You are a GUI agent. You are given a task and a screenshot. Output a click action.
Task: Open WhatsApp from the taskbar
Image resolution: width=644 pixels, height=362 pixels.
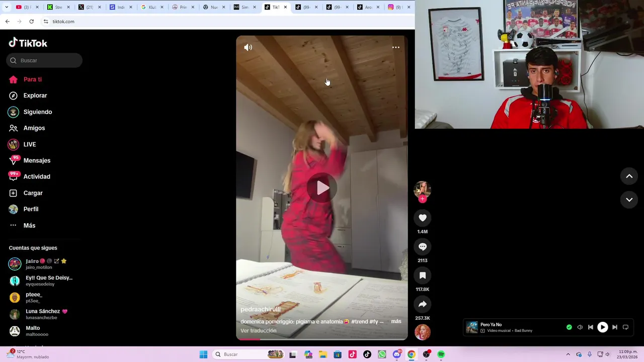click(x=382, y=354)
